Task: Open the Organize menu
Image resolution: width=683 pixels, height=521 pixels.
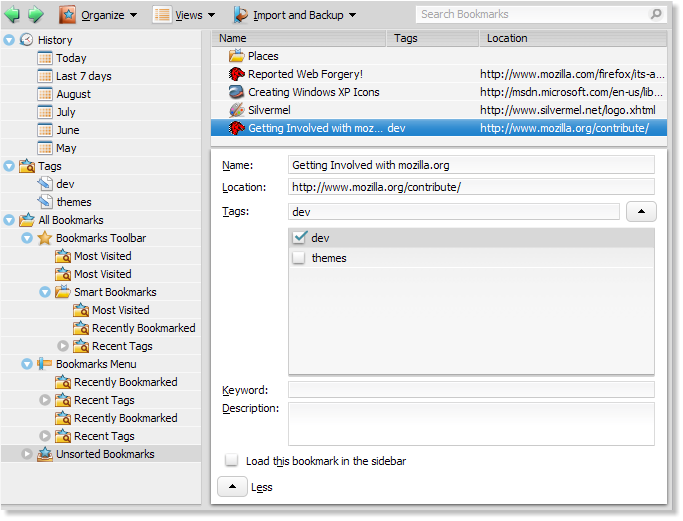Action: click(98, 15)
